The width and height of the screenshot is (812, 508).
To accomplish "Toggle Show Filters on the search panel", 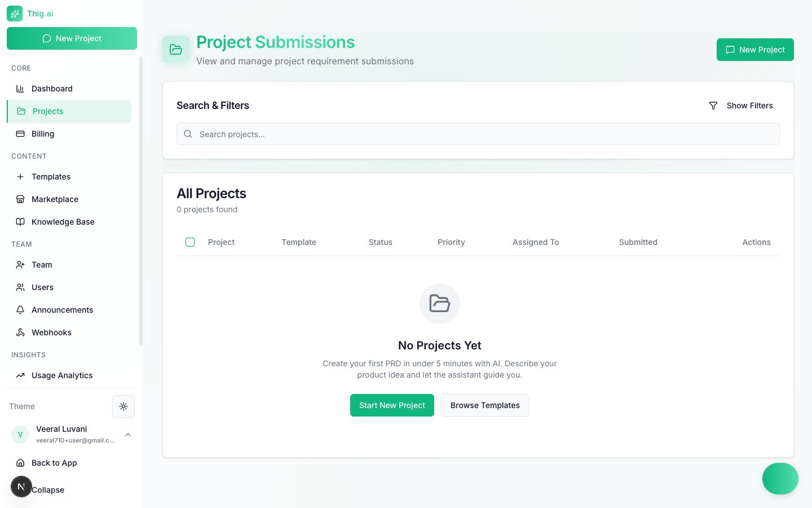I will click(x=741, y=106).
